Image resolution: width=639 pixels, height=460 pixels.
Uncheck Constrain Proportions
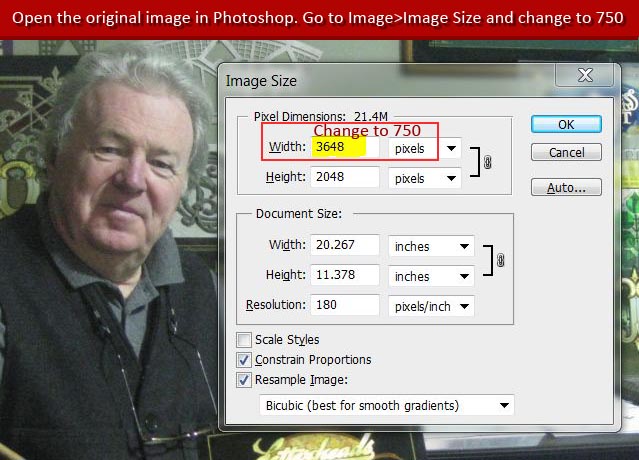pos(244,360)
